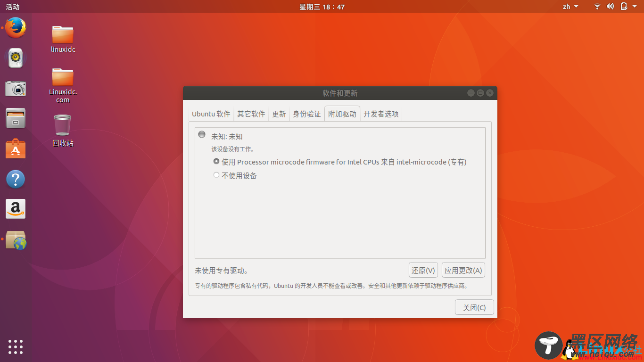The image size is (644, 362).
Task: Open the 更新 tab
Action: (x=279, y=114)
